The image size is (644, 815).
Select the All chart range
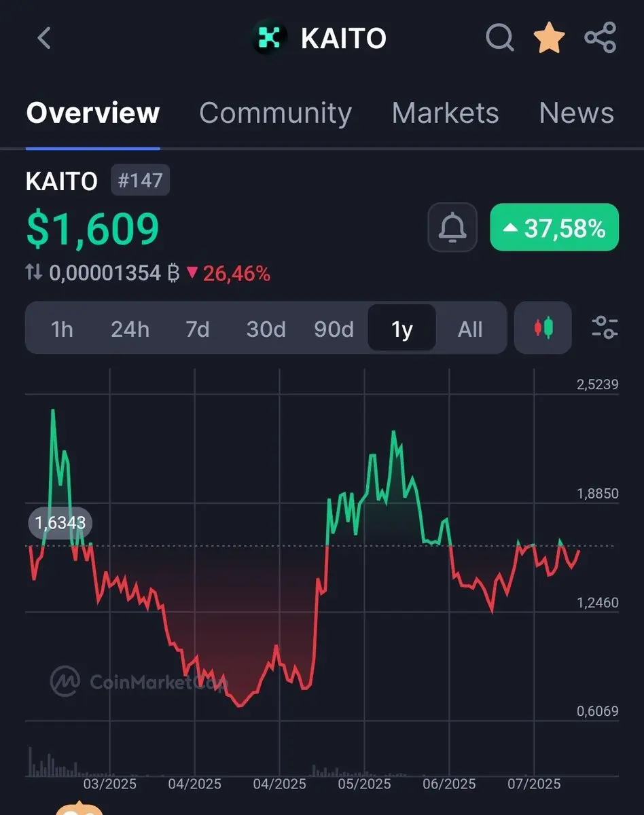click(470, 329)
